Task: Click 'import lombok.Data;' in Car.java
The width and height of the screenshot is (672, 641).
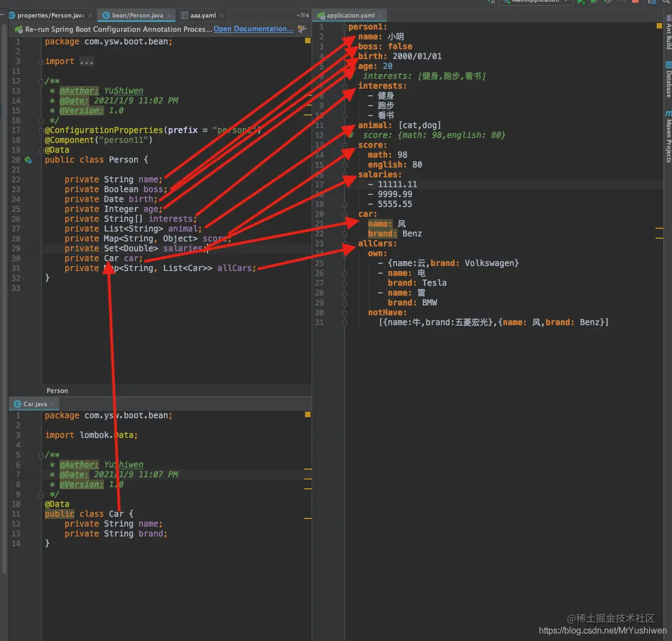Action: coord(91,435)
